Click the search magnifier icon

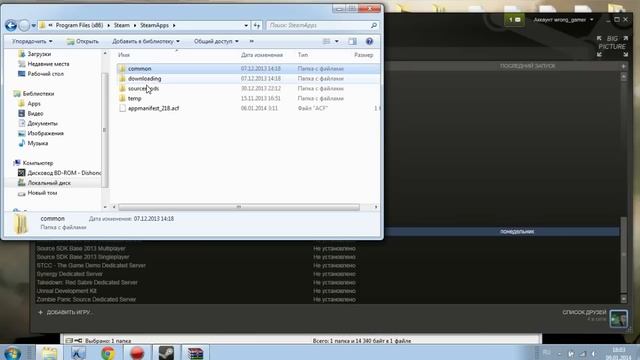tap(374, 25)
